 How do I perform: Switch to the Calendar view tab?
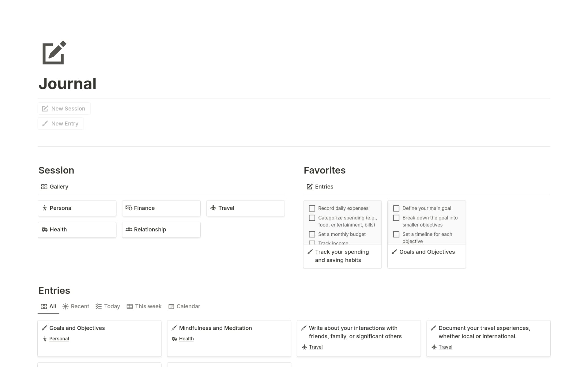tap(184, 306)
